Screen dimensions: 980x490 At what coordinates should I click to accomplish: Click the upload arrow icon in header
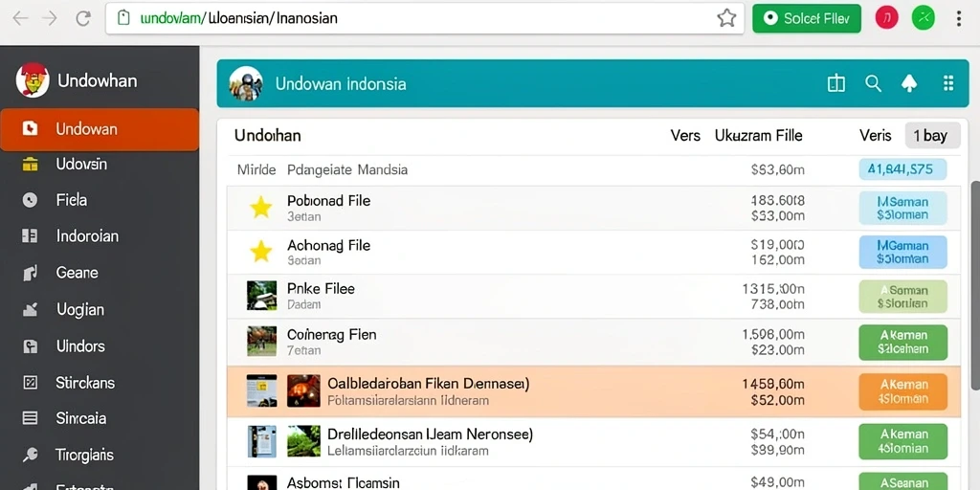tap(909, 83)
